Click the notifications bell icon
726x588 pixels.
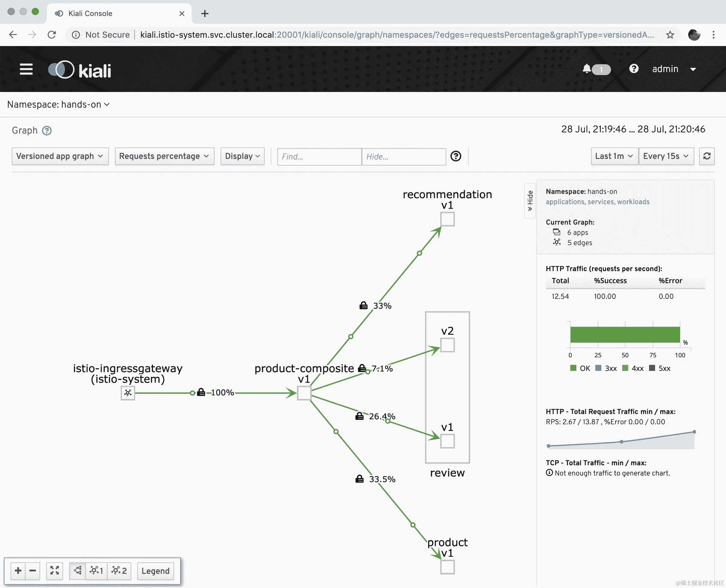coord(587,69)
